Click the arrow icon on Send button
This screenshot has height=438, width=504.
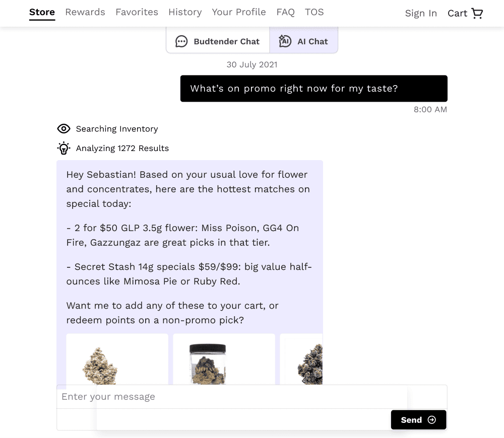(x=432, y=420)
